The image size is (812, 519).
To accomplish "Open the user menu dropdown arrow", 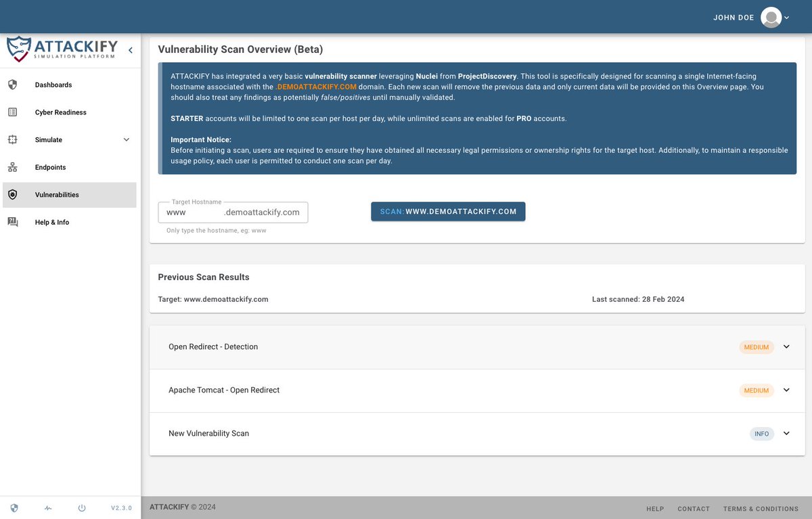I will [787, 18].
